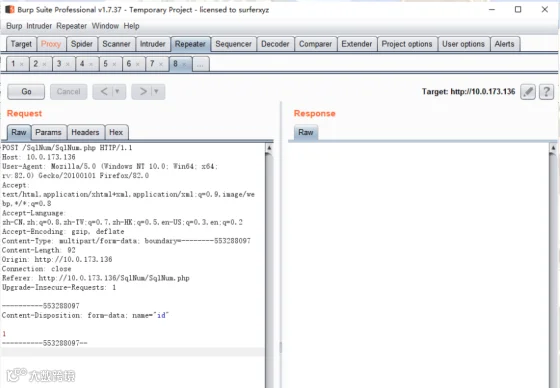Close Repeater tab 3 with its x

68,64
